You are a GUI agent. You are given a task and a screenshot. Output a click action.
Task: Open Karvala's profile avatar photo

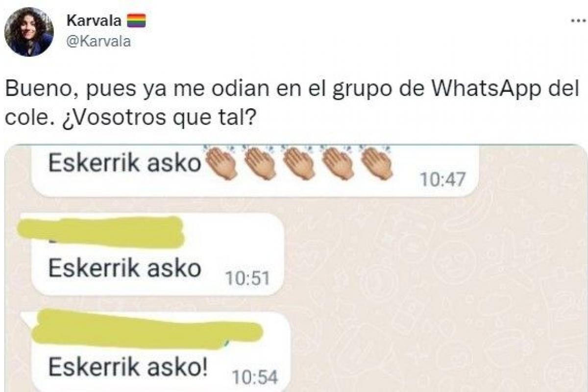point(29,32)
